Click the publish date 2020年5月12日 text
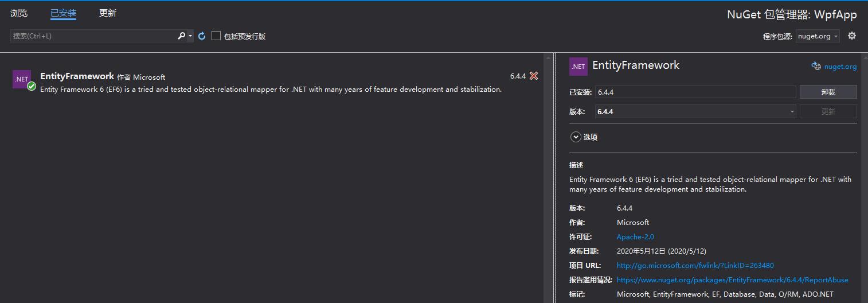 pyautogui.click(x=662, y=251)
